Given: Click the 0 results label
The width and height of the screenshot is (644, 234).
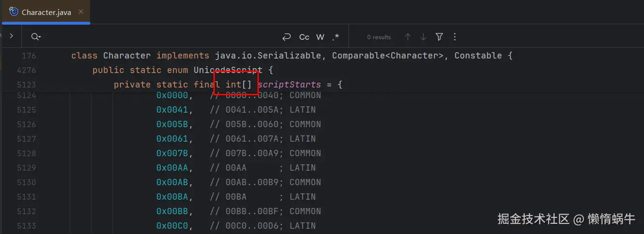Looking at the screenshot, I should coord(379,37).
